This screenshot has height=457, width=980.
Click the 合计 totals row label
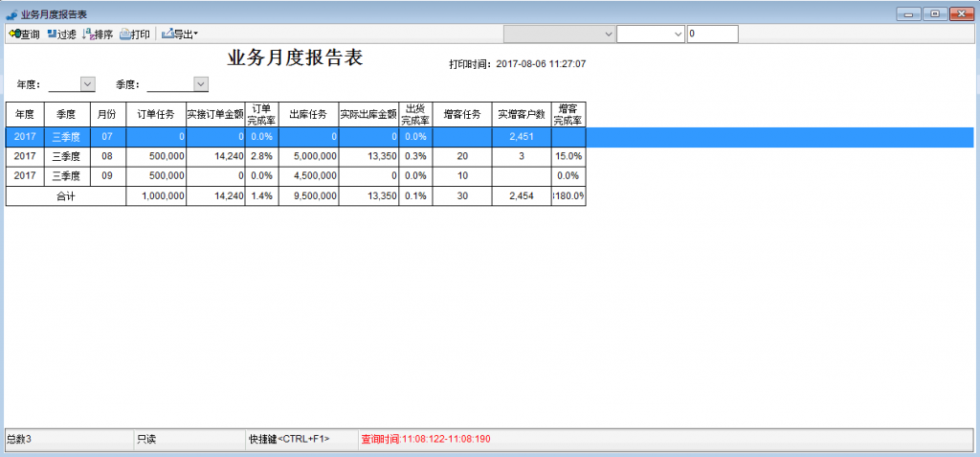coord(65,196)
